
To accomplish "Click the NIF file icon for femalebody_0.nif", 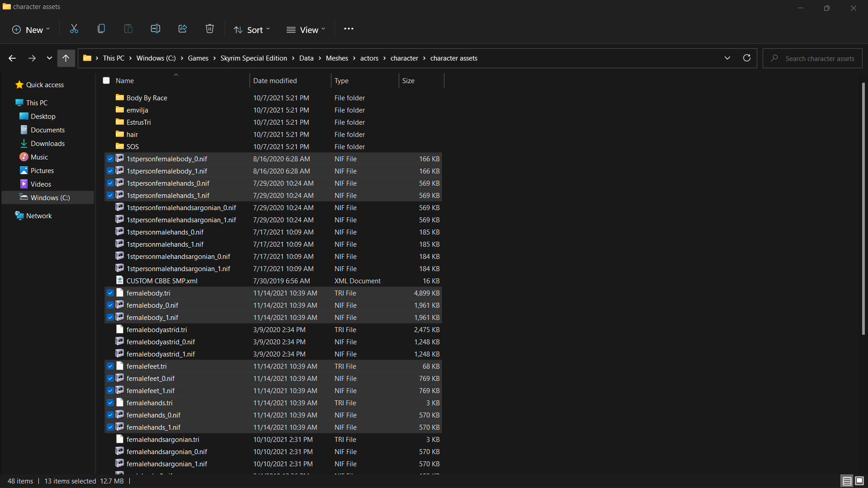I will tap(120, 305).
